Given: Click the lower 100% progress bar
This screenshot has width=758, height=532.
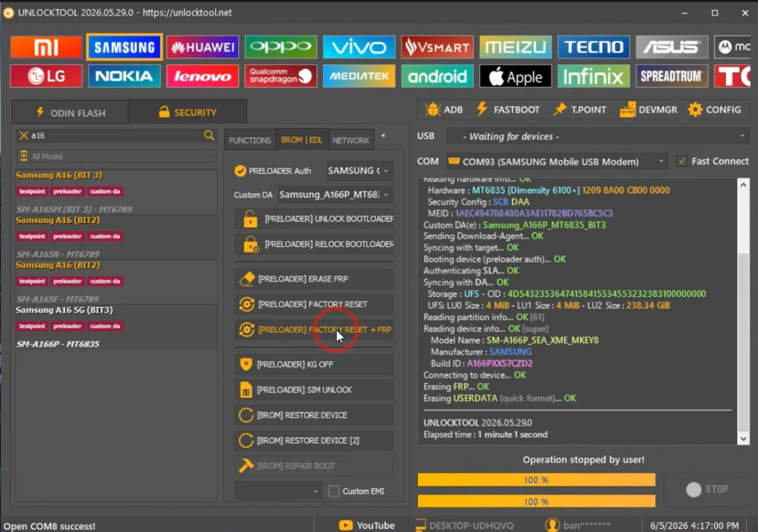Looking at the screenshot, I should [537, 502].
